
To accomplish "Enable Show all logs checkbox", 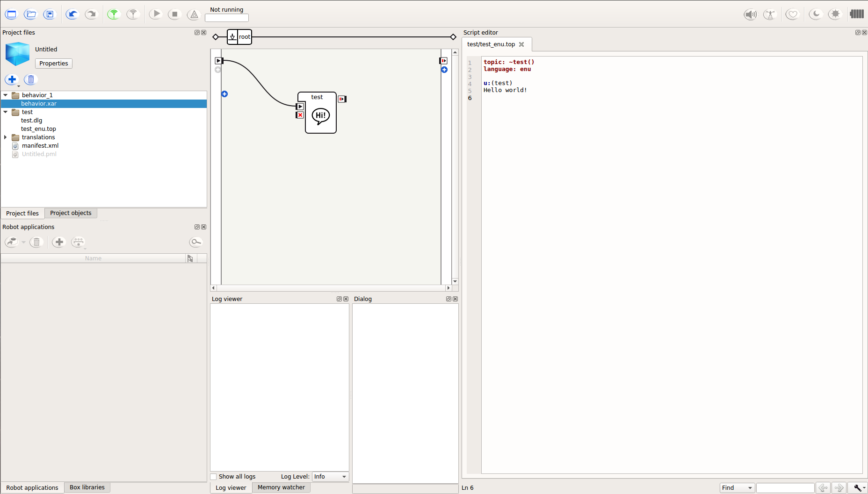I will coord(214,477).
